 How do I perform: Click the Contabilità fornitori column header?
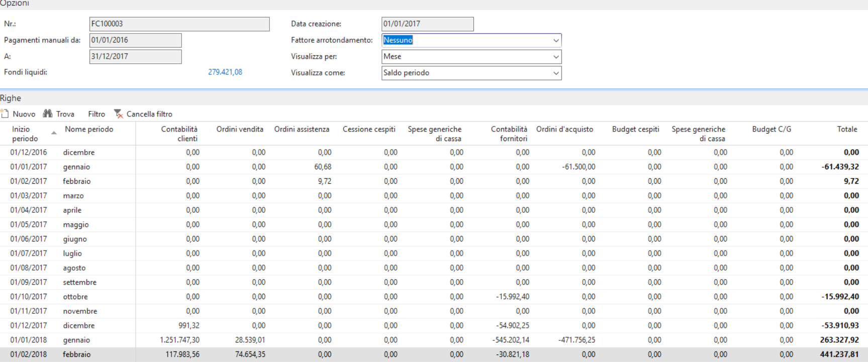click(x=509, y=134)
